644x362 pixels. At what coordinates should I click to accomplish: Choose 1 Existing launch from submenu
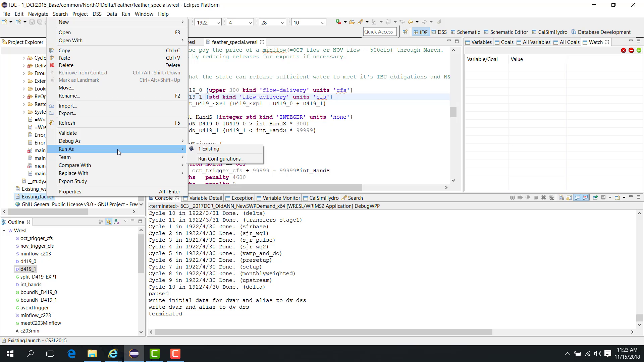(x=225, y=149)
